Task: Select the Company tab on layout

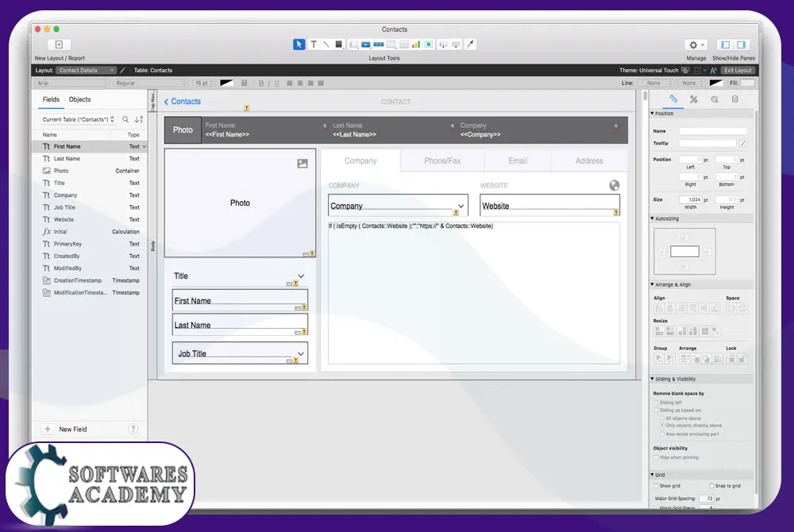Action: [x=360, y=160]
